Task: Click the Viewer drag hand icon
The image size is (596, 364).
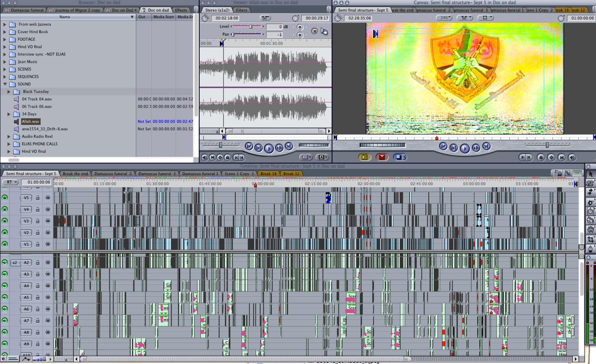Action: tap(324, 31)
